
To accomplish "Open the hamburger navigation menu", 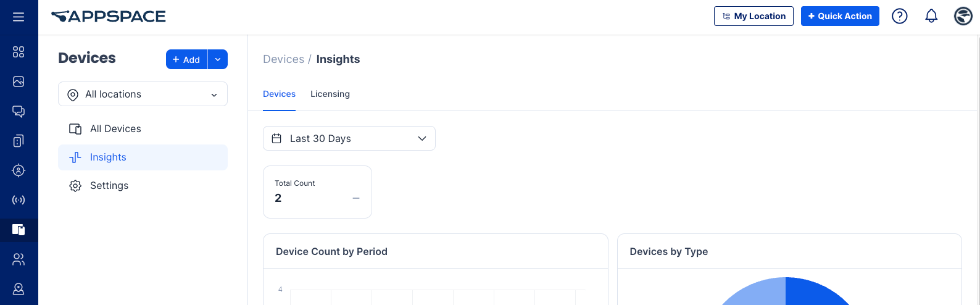I will pyautogui.click(x=19, y=17).
